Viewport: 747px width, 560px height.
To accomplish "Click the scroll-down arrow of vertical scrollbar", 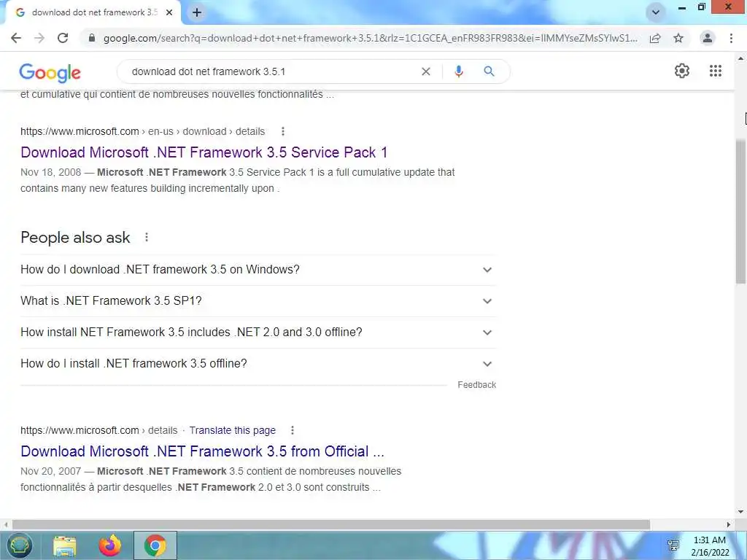I will (x=740, y=512).
